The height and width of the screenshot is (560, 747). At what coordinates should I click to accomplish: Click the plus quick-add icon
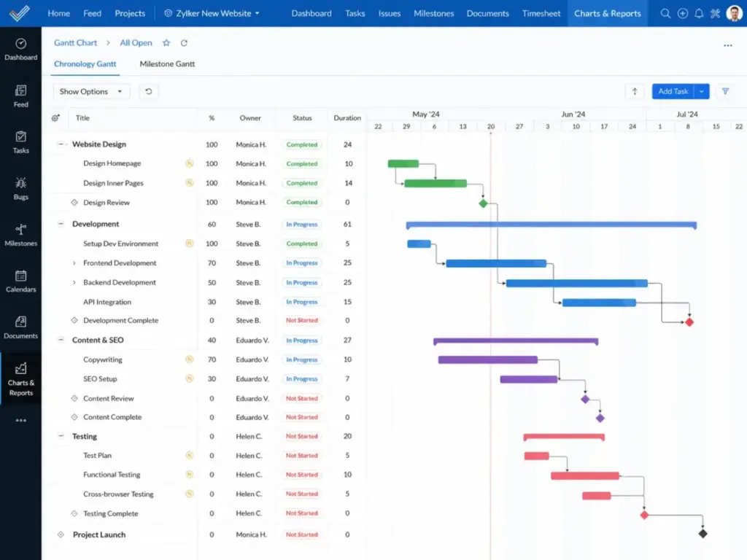pyautogui.click(x=682, y=13)
